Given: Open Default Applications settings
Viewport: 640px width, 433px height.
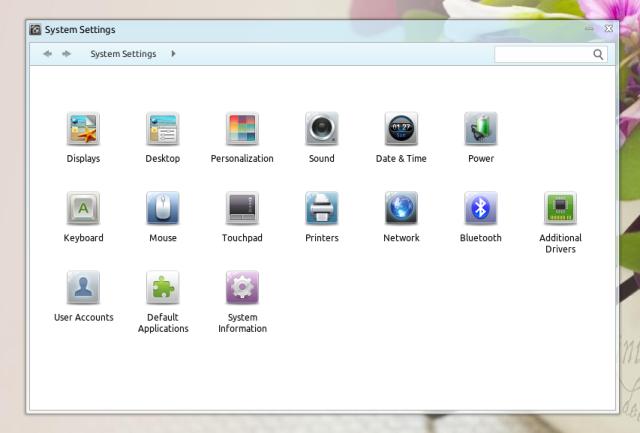Looking at the screenshot, I should (x=162, y=288).
